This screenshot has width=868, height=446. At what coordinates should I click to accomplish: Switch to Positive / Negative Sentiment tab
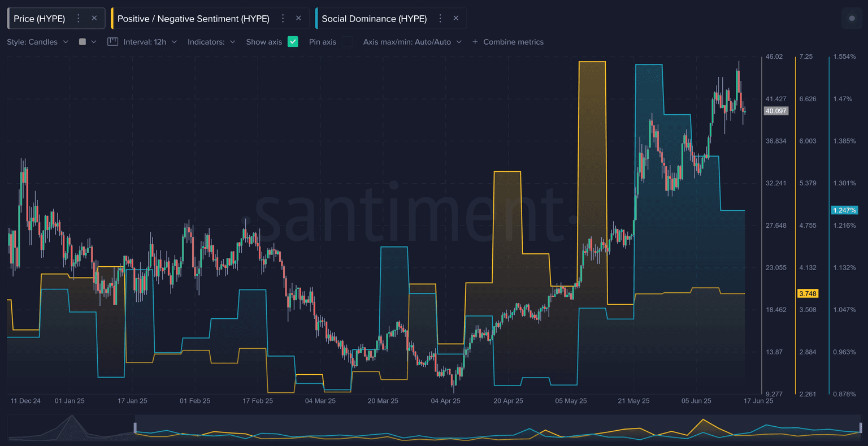pyautogui.click(x=193, y=19)
